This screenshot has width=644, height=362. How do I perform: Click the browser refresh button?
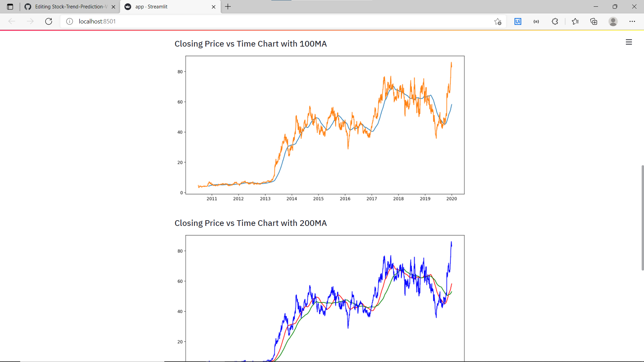pyautogui.click(x=49, y=21)
